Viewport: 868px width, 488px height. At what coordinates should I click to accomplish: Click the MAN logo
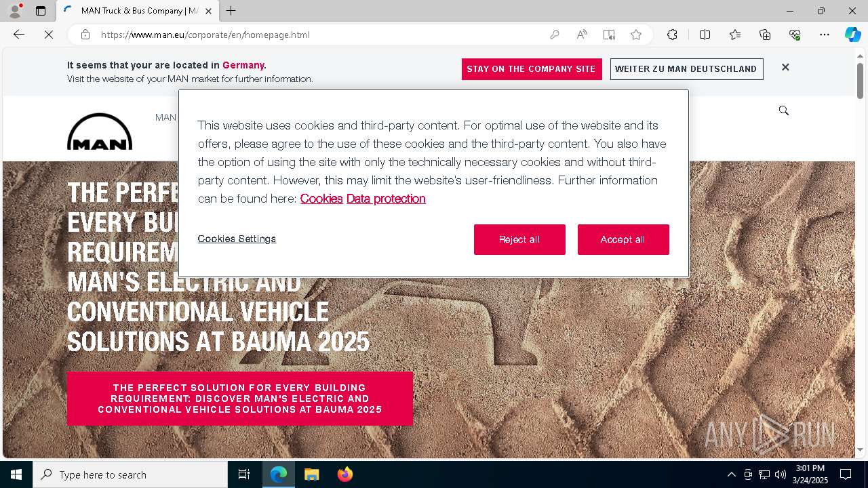100,131
